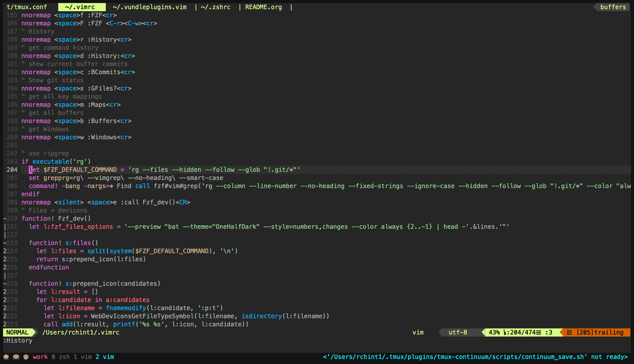The width and height of the screenshot is (634, 364).
Task: Click the work session name in tmux bar
Action: [40, 357]
